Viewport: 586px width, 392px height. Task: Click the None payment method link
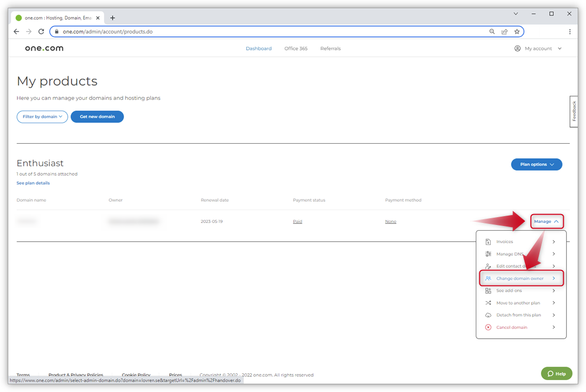click(x=390, y=221)
